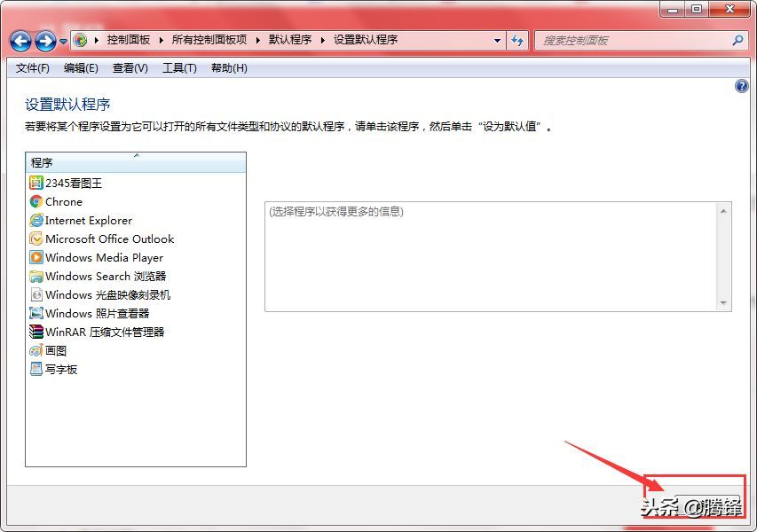Click the 设置默认程序 page heading

pyautogui.click(x=67, y=105)
